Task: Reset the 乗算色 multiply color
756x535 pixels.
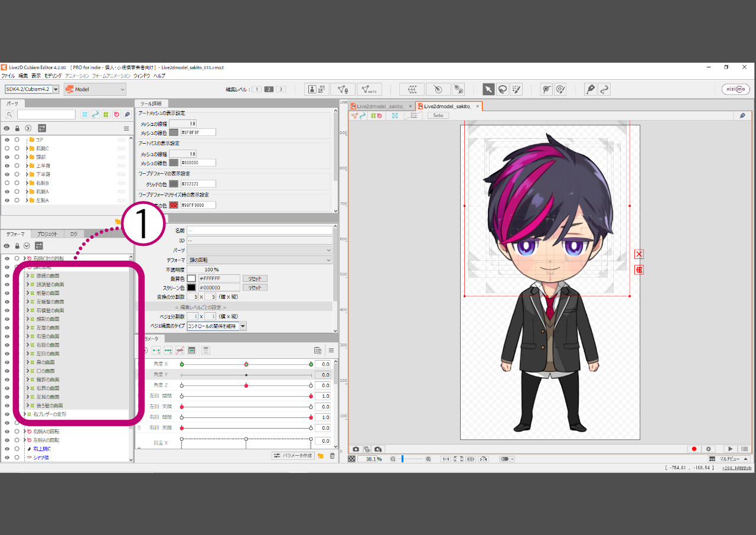Action: pyautogui.click(x=255, y=278)
